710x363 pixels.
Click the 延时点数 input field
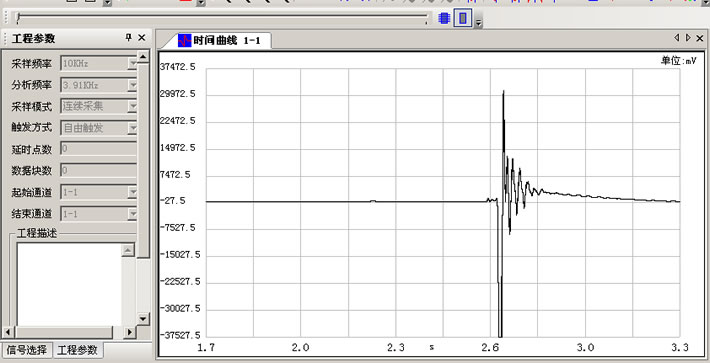(98, 149)
